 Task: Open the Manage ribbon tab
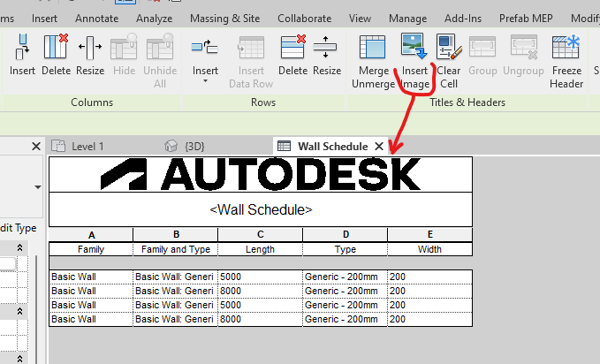[408, 19]
